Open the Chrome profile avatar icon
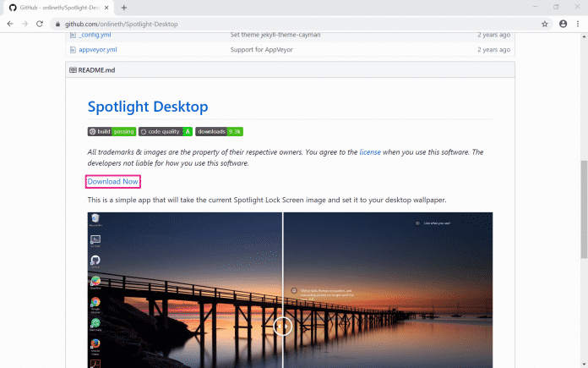Image resolution: width=588 pixels, height=368 pixels. click(563, 24)
